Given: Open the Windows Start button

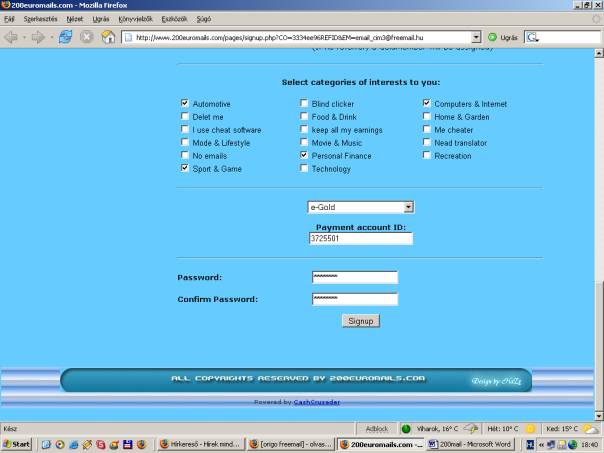Looking at the screenshot, I should [x=18, y=444].
